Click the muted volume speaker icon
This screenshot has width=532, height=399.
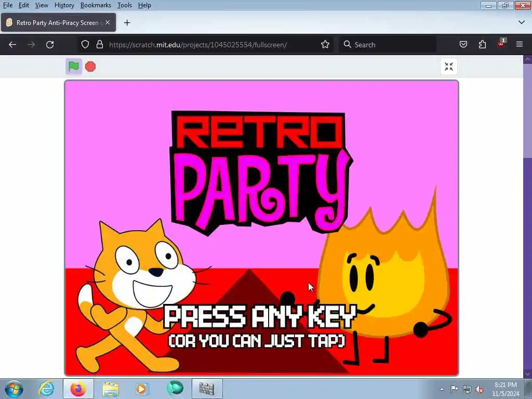pyautogui.click(x=480, y=389)
